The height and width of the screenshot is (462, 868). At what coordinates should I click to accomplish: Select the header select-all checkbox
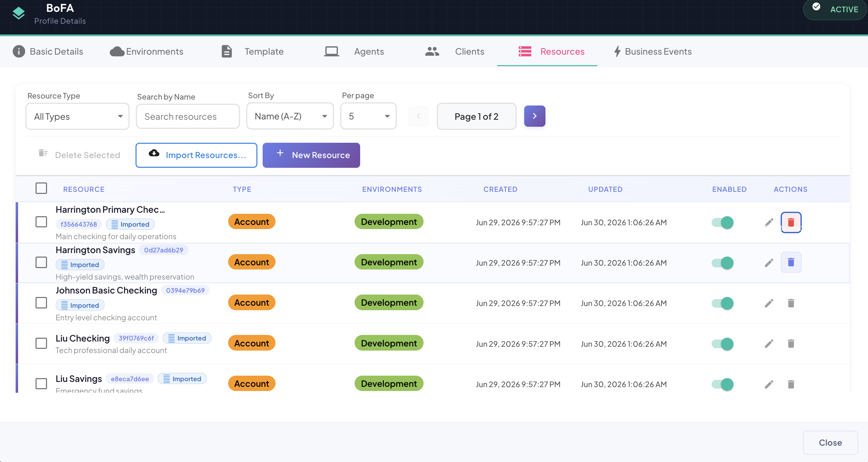coord(41,188)
